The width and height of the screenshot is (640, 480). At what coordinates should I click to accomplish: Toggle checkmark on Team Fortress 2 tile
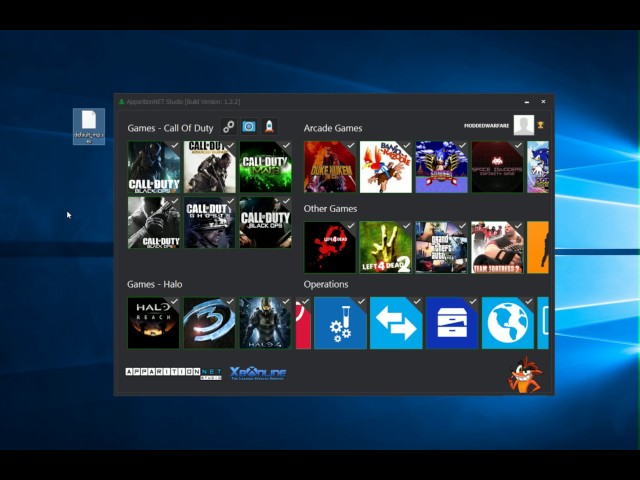518,226
